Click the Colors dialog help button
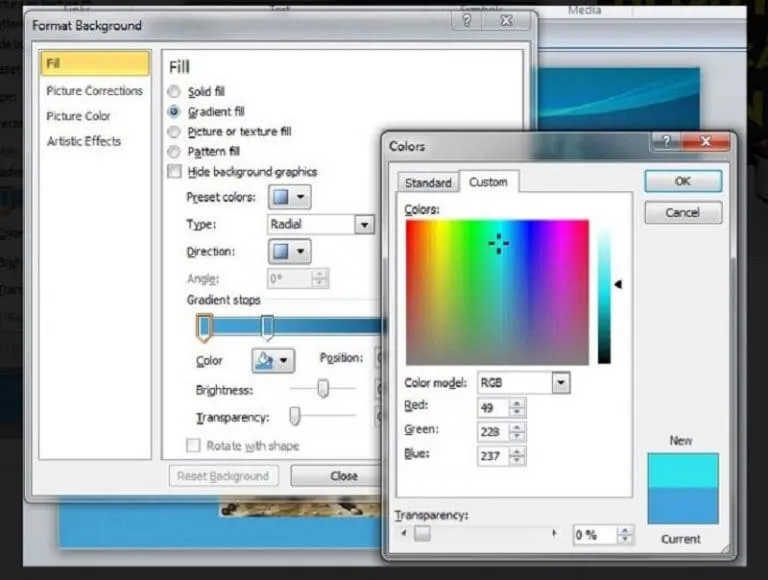The image size is (768, 580). pyautogui.click(x=666, y=142)
